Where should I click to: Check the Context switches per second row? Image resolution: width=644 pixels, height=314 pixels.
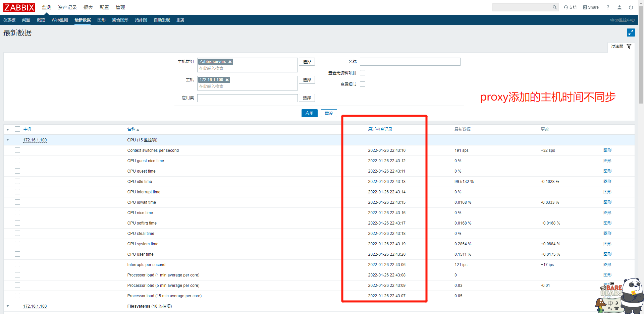17,150
